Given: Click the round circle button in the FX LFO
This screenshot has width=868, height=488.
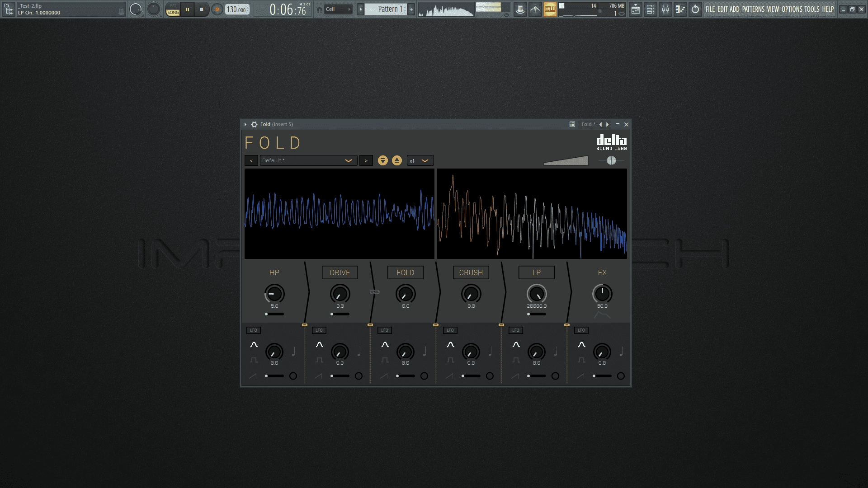Looking at the screenshot, I should (x=621, y=376).
